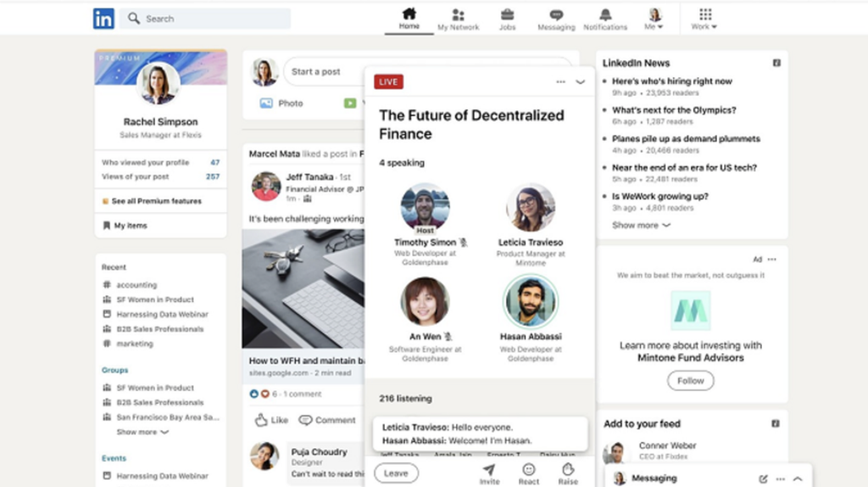Open Hasan Abbassi's speaker avatar
The height and width of the screenshot is (487, 868).
coord(531,300)
